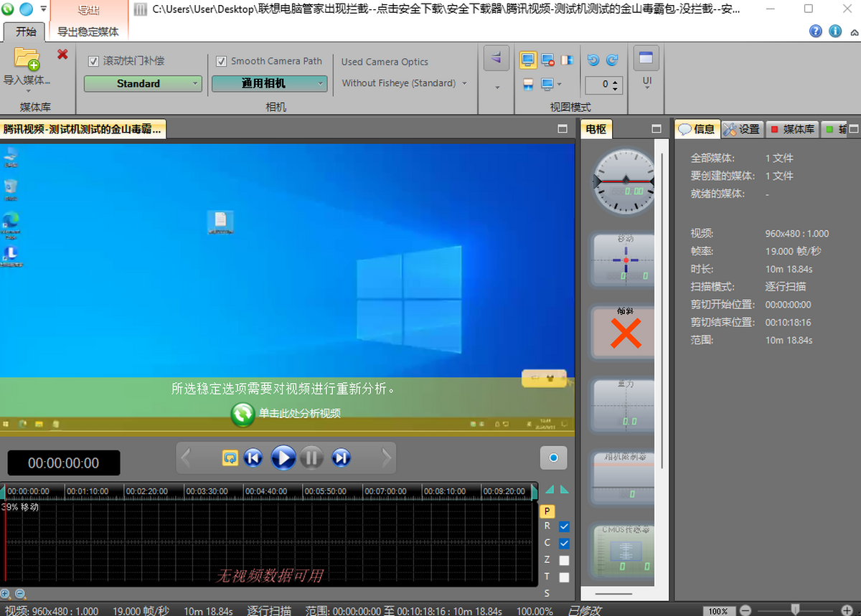Select the 电枢 panel tab
Image resolution: width=861 pixels, height=616 pixels.
click(596, 129)
